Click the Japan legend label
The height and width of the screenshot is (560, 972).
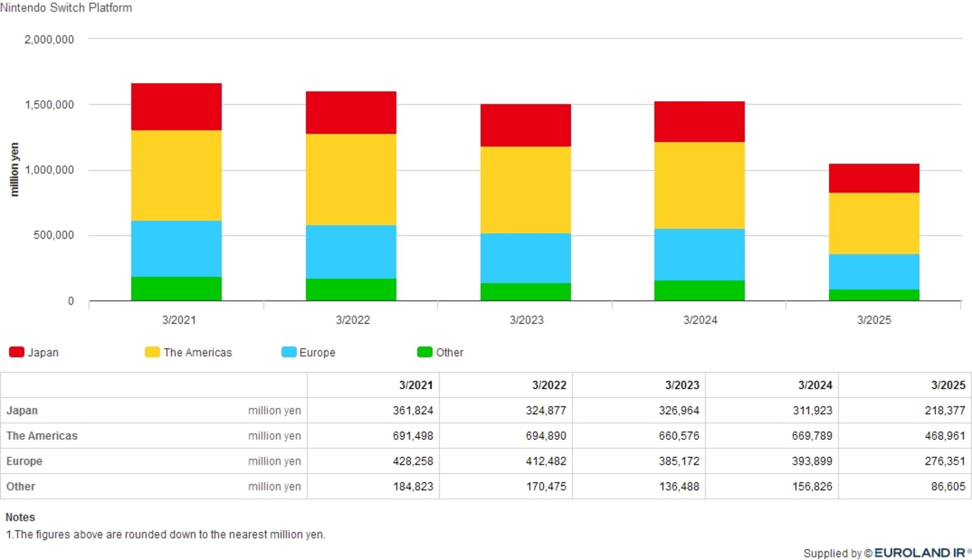[43, 352]
